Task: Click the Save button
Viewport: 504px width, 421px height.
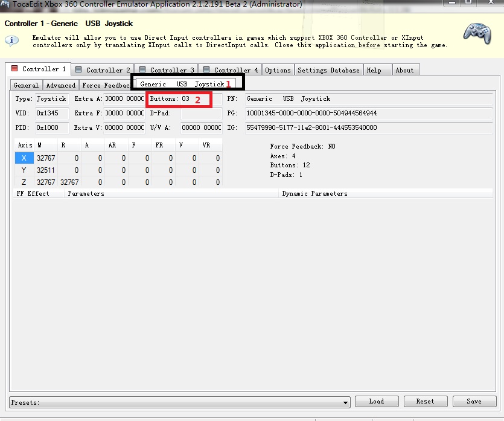Action: coord(474,402)
